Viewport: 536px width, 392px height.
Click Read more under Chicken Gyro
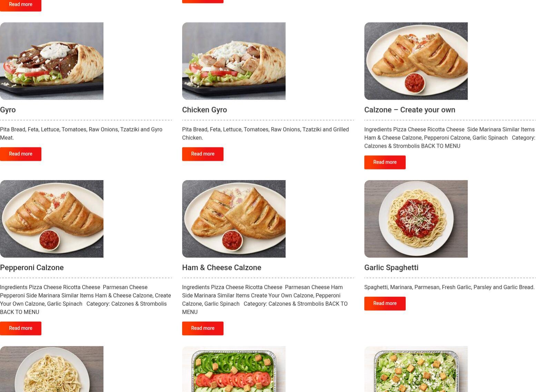click(203, 154)
